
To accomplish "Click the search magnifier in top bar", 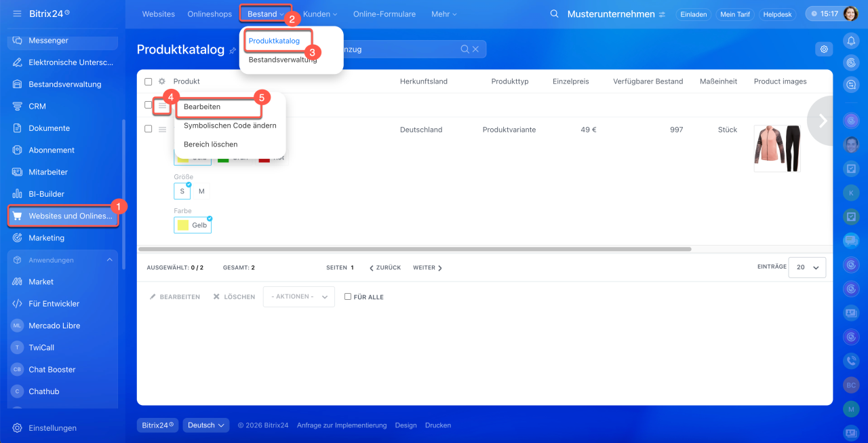I will coord(554,14).
